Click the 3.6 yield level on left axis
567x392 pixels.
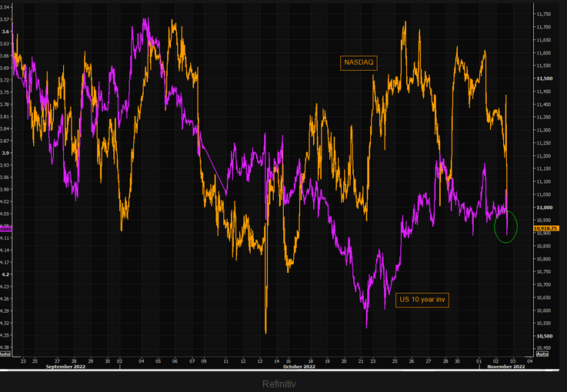pyautogui.click(x=5, y=32)
